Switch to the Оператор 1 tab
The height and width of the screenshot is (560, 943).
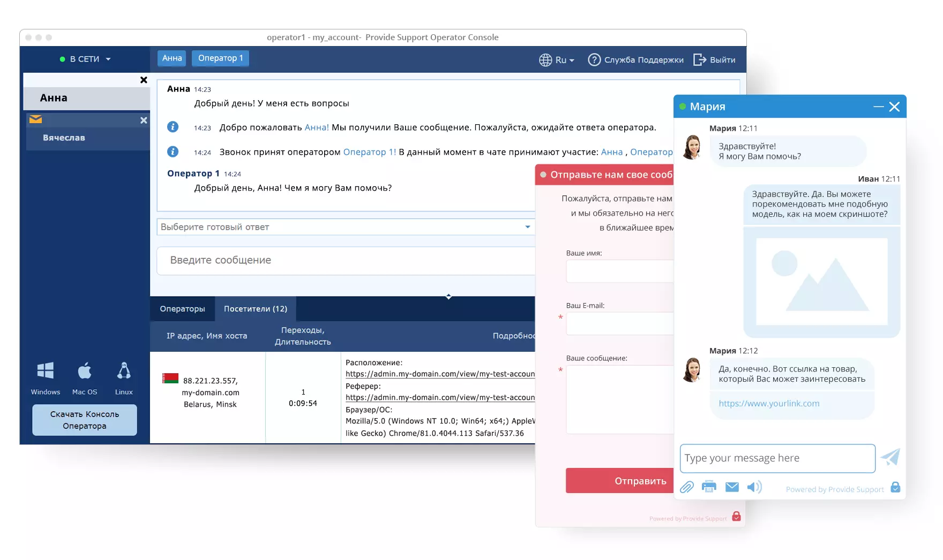[221, 58]
